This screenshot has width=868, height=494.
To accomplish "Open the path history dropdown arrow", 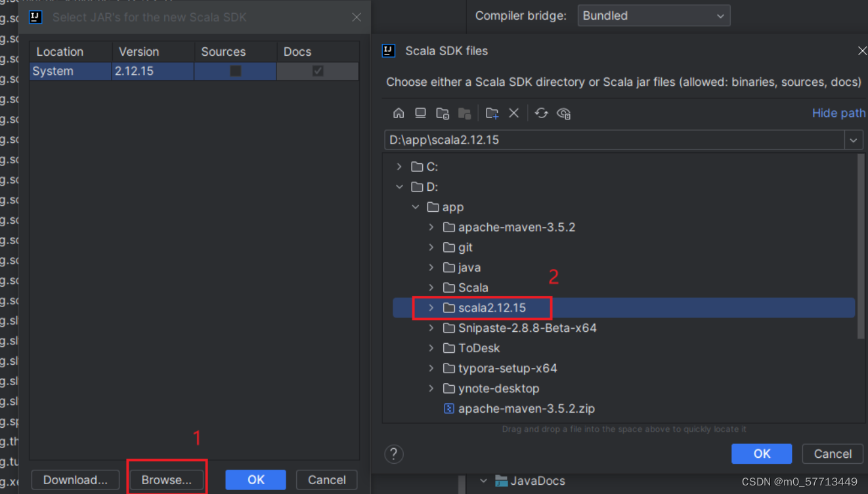I will 853,140.
